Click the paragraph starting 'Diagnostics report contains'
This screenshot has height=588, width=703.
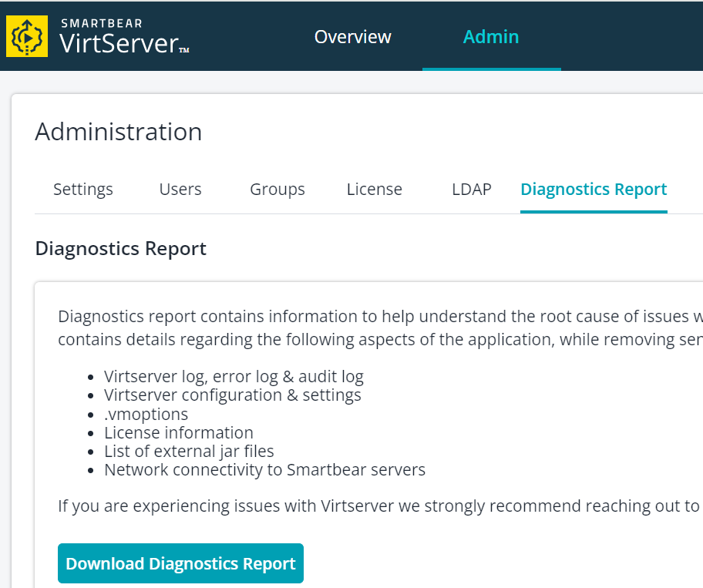coord(380,328)
